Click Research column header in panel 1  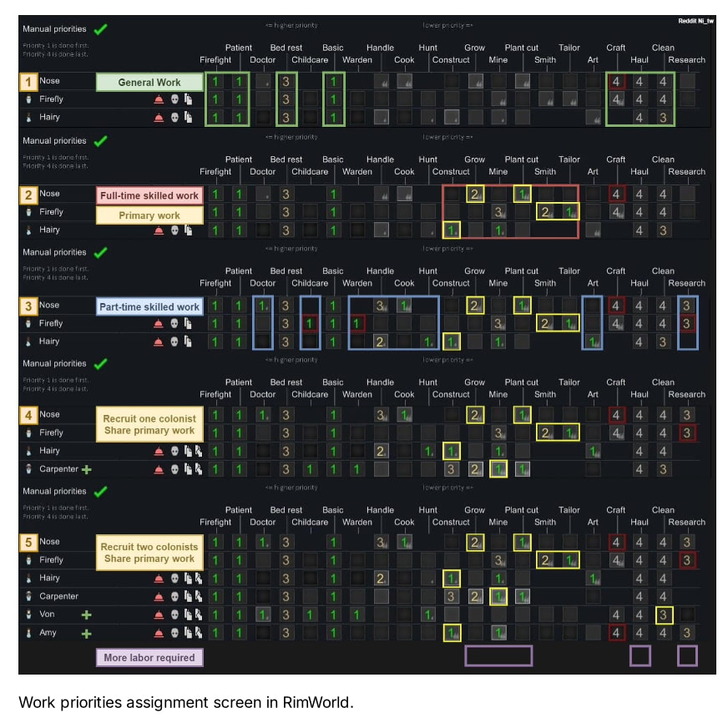click(687, 60)
